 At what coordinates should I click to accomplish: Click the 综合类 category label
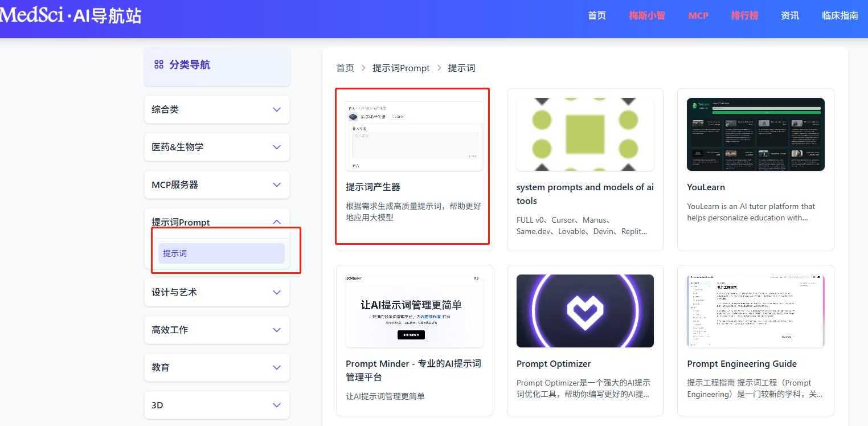pyautogui.click(x=165, y=109)
